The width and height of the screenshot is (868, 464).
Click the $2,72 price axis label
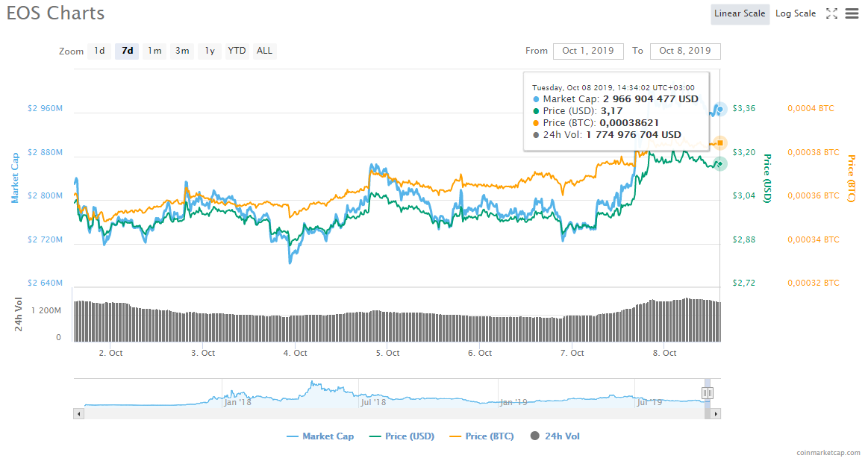tap(744, 283)
